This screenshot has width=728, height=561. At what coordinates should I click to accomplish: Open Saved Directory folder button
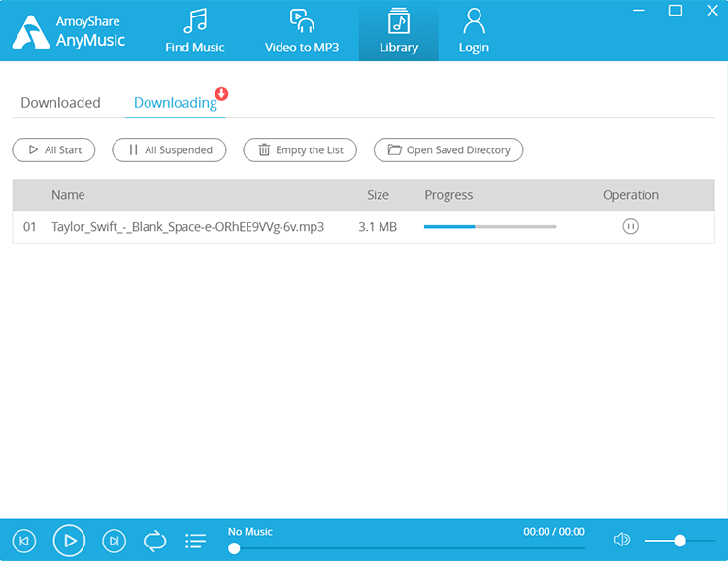448,150
